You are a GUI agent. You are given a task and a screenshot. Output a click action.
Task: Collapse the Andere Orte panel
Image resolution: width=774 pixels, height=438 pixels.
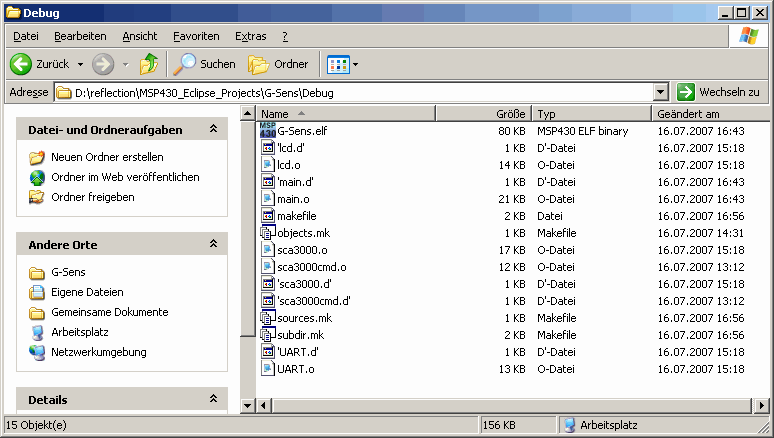click(x=213, y=244)
